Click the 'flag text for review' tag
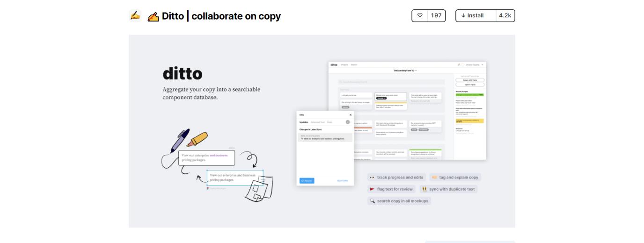The width and height of the screenshot is (644, 243). coord(391,189)
